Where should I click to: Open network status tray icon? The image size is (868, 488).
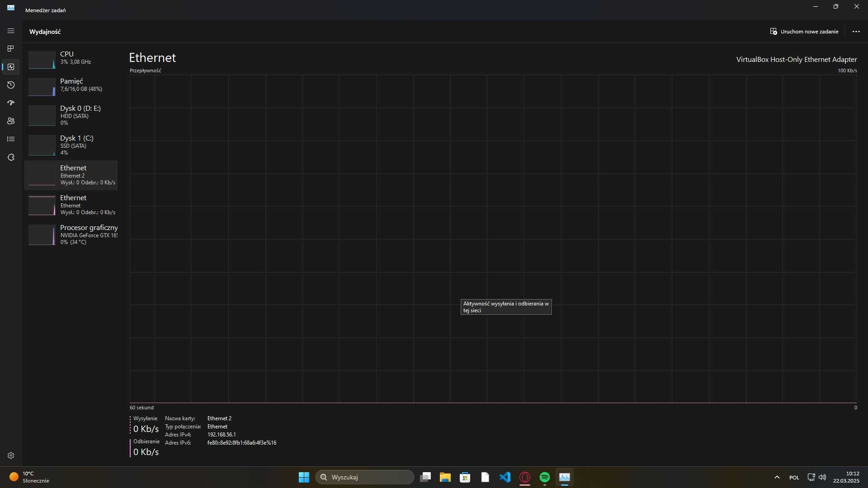(x=811, y=477)
